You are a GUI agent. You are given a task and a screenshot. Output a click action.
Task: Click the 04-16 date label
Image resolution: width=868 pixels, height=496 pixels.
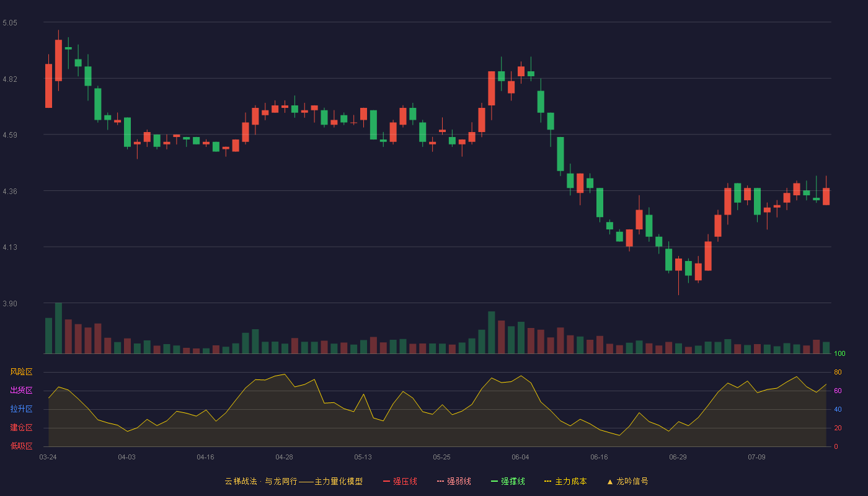click(x=205, y=457)
